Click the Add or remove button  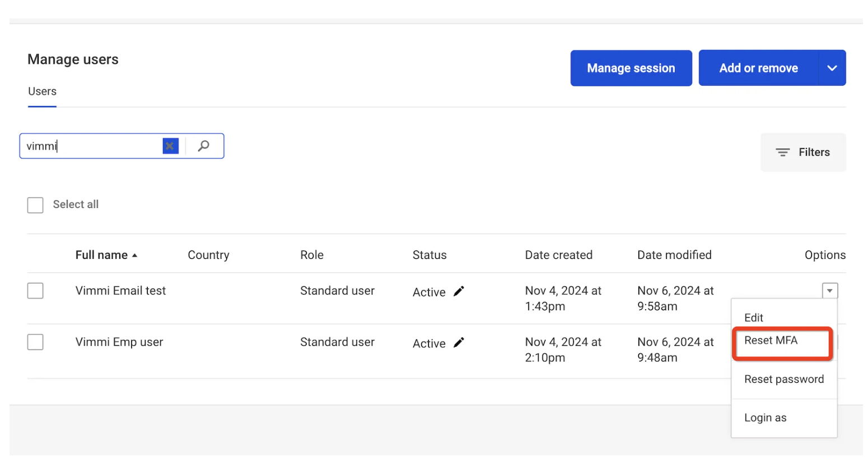click(x=759, y=68)
